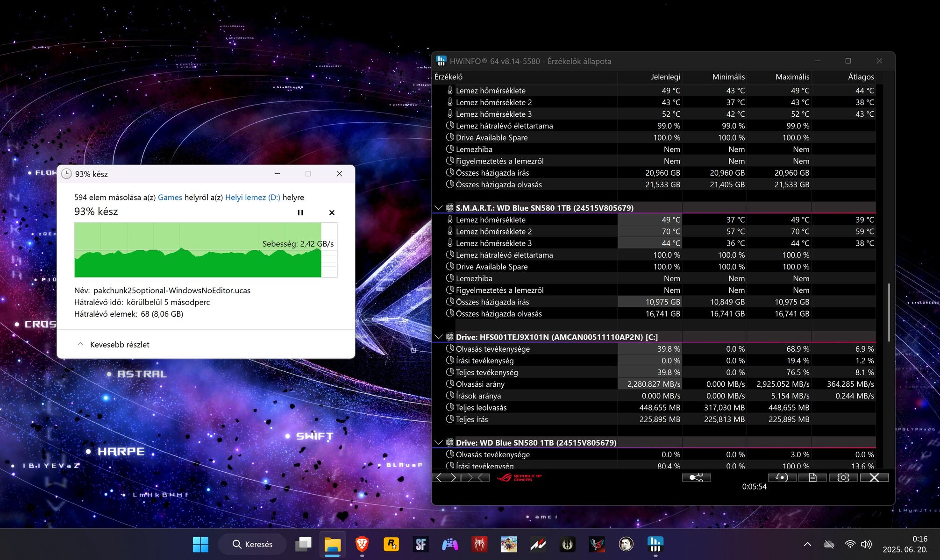
Task: Open HWiNFO remote network sharing button
Action: (x=696, y=477)
